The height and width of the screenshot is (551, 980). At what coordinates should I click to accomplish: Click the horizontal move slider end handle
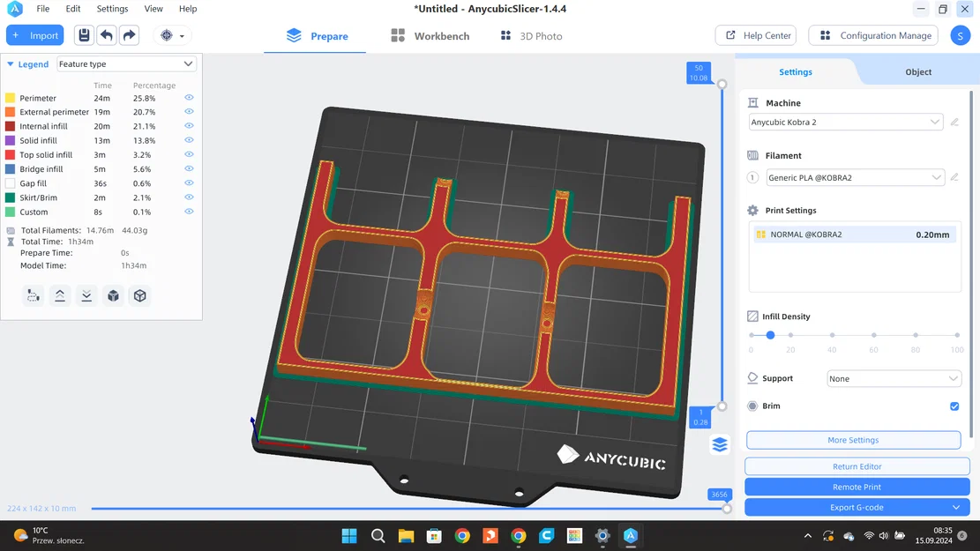(727, 509)
